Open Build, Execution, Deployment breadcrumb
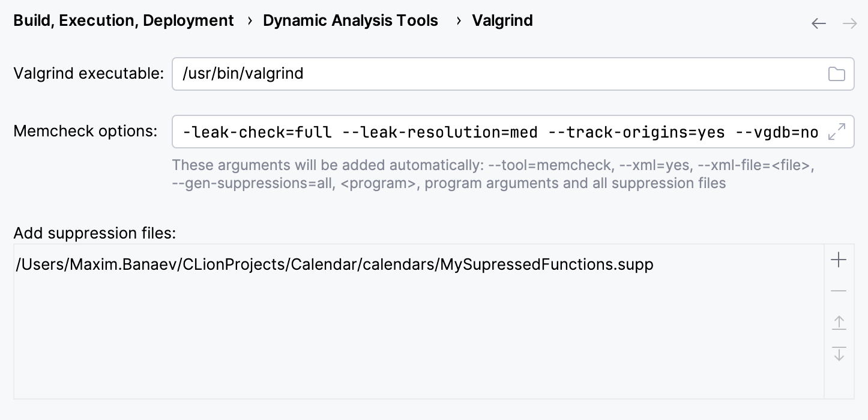 coord(124,20)
